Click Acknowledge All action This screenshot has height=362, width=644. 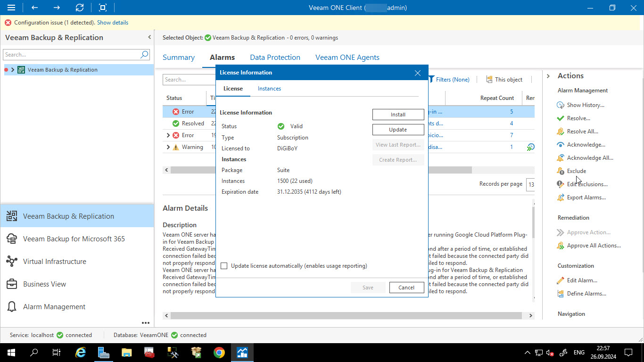pos(590,158)
